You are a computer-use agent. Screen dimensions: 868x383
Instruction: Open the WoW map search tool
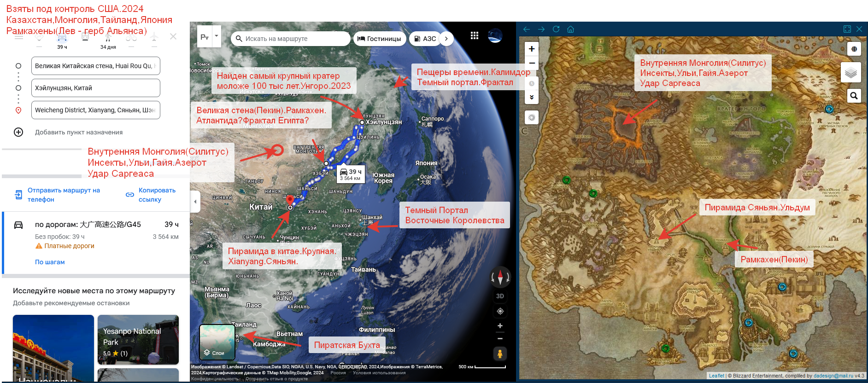click(x=854, y=95)
